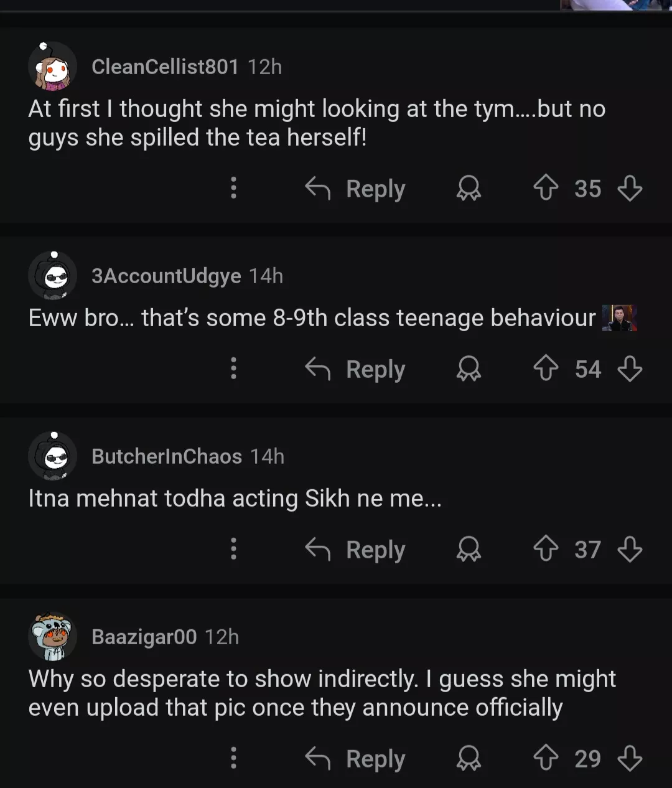Screen dimensions: 672x788
Task: View 3AccountUdgye's avatar
Action: pos(53,276)
